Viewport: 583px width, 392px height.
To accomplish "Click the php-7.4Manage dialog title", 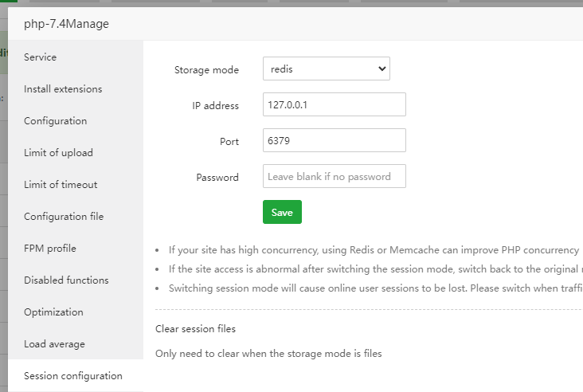I will click(x=67, y=24).
